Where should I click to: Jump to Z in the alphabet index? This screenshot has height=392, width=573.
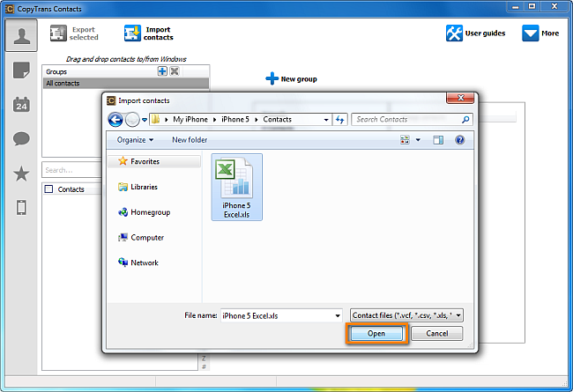tap(204, 359)
